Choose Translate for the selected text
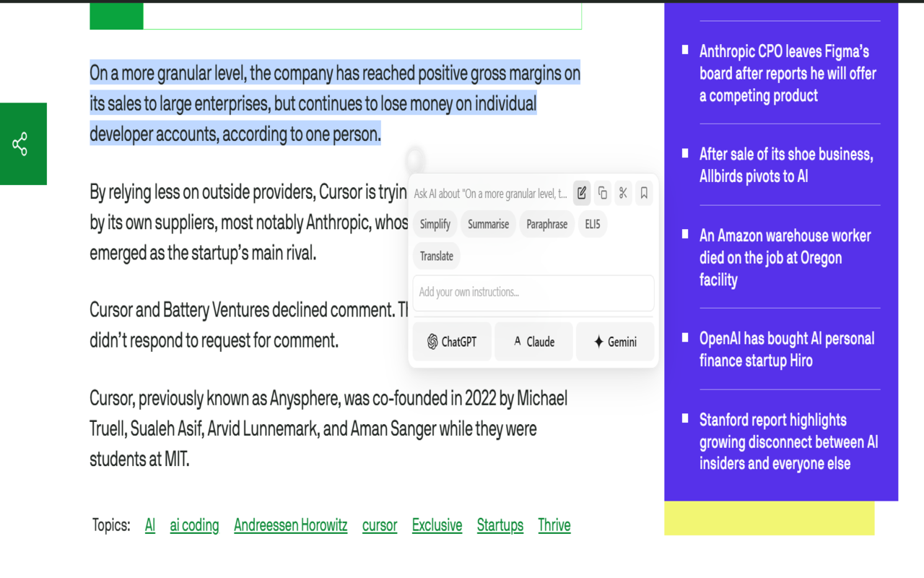The image size is (924, 578). pyautogui.click(x=437, y=256)
